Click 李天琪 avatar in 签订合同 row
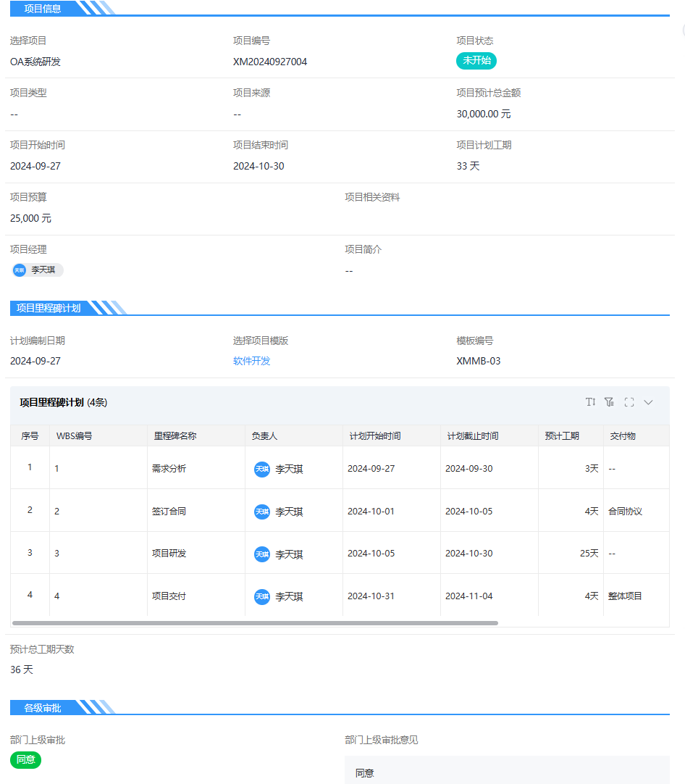Image resolution: width=685 pixels, height=784 pixels. 261,512
